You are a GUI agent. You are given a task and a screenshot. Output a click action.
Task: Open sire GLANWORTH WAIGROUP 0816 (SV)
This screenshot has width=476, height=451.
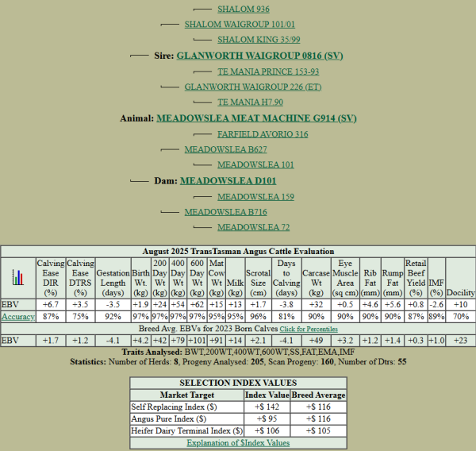click(260, 56)
